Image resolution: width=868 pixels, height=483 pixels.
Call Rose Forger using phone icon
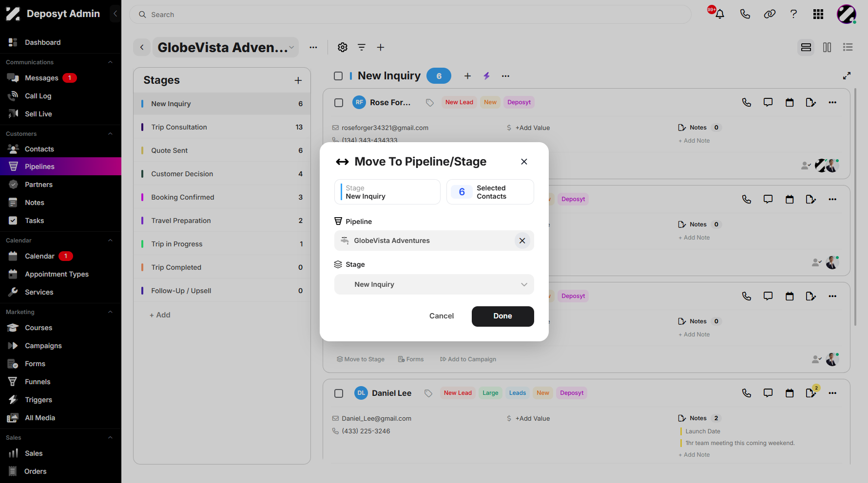pyautogui.click(x=747, y=102)
